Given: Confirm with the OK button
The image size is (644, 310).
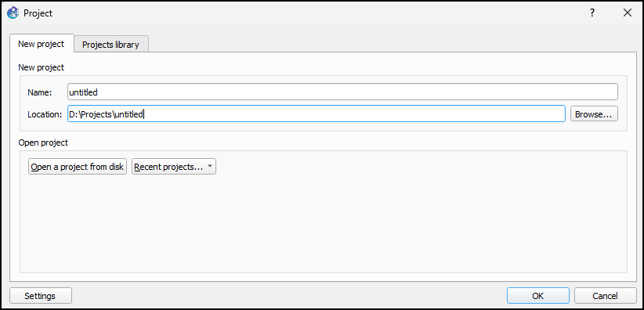Looking at the screenshot, I should click(x=538, y=296).
